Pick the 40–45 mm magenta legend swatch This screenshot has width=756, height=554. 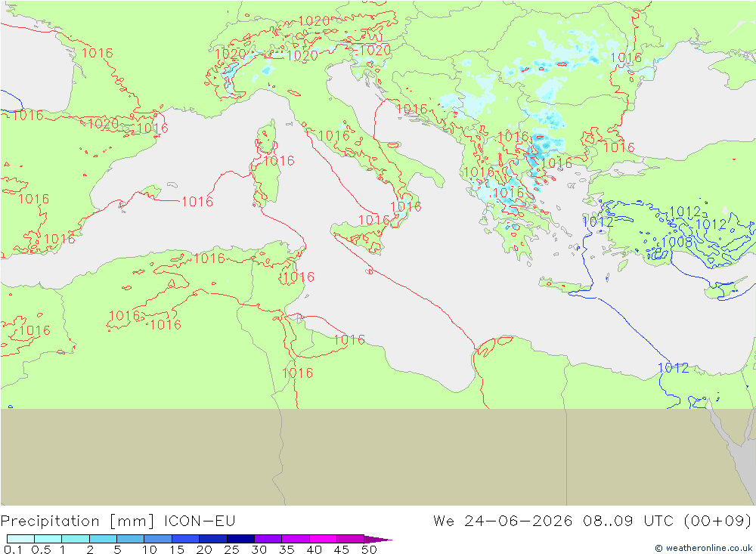tap(323, 539)
